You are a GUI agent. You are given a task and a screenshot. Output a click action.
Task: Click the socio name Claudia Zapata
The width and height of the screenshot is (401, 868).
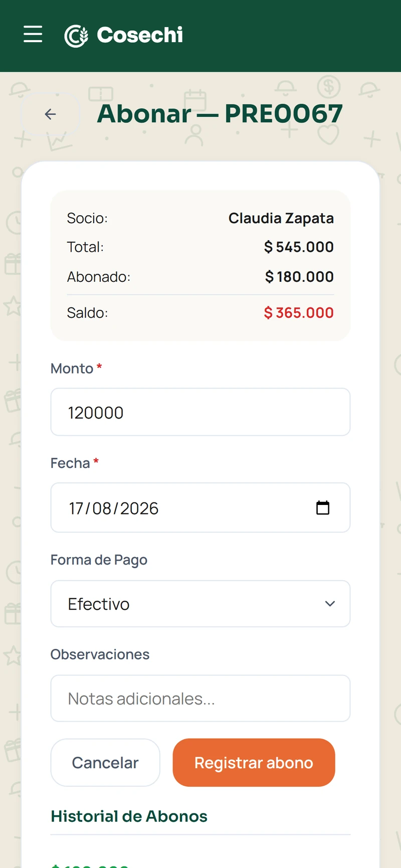tap(281, 219)
